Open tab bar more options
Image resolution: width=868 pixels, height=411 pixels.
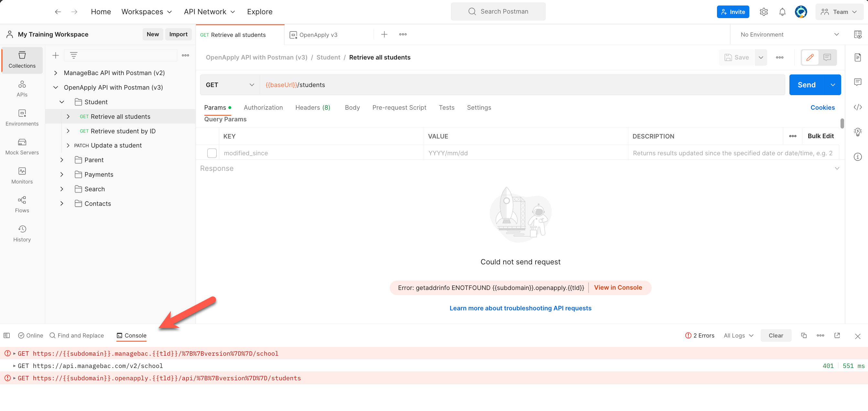(403, 34)
